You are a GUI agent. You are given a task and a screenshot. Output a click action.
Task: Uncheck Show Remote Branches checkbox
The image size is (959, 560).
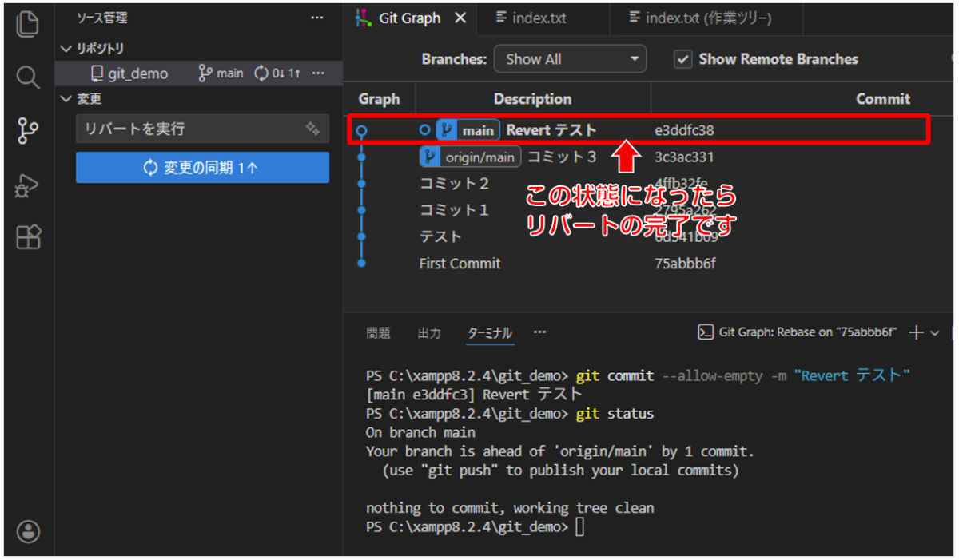pyautogui.click(x=682, y=59)
